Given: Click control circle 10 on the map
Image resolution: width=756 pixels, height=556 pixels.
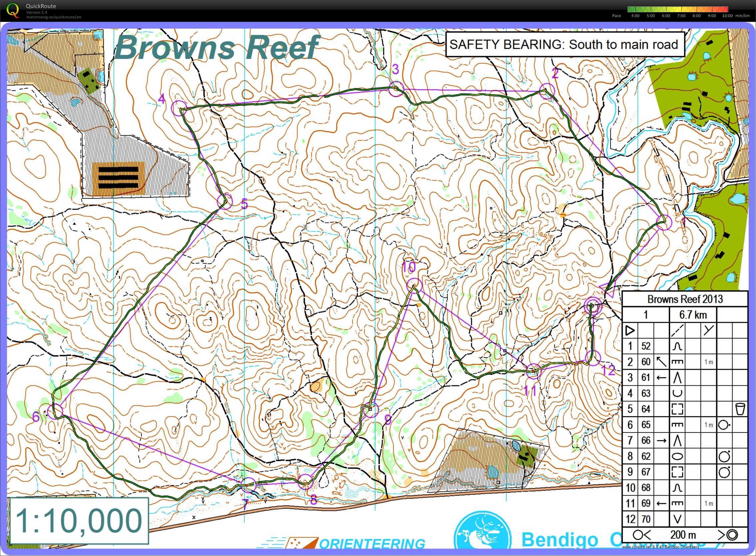Looking at the screenshot, I should 414,286.
